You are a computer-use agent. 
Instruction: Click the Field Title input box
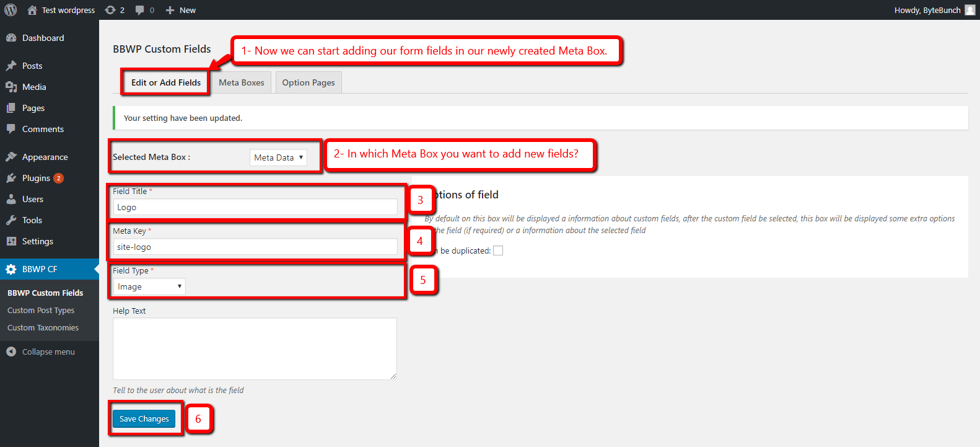pos(255,207)
